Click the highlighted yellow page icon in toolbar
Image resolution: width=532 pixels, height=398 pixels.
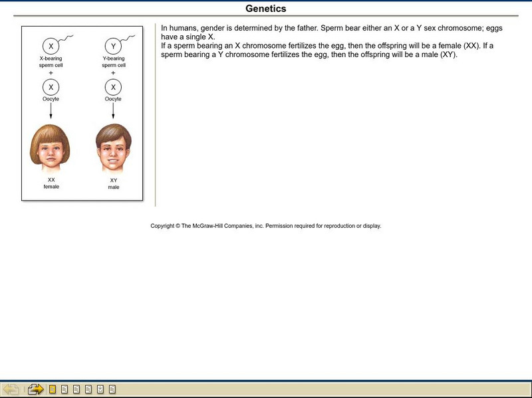coord(53,389)
